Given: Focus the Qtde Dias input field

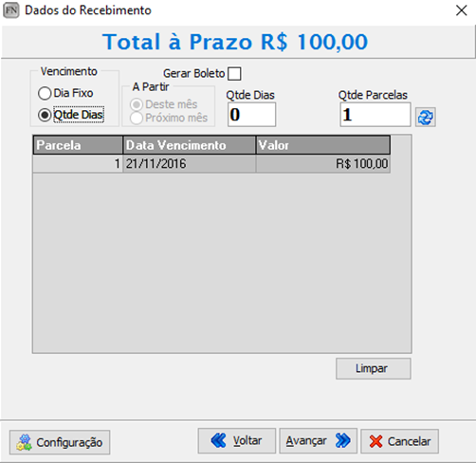Looking at the screenshot, I should tap(251, 115).
